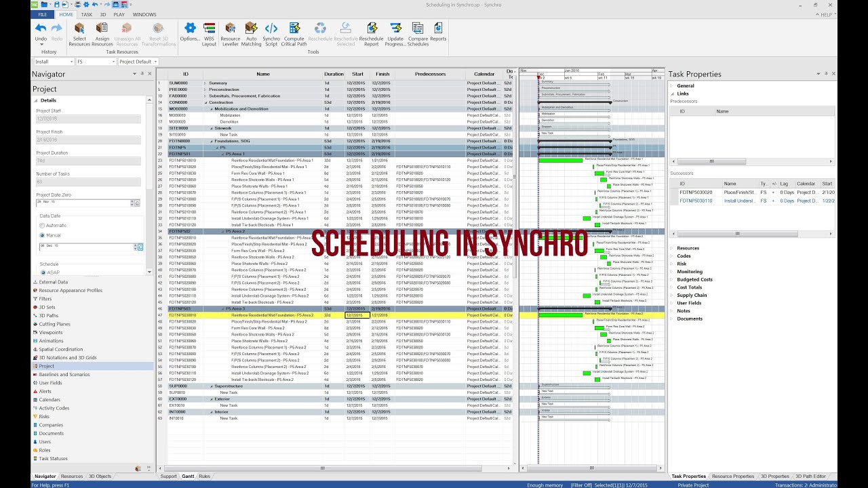Screen dimensions: 868x488
Task: Collapse the Links section in Task Properties
Action: (x=672, y=94)
